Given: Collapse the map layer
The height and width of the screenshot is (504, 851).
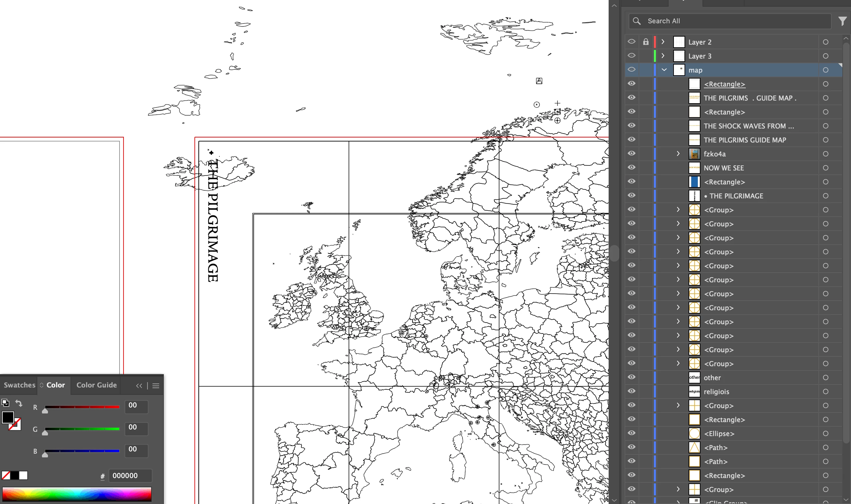Looking at the screenshot, I should pyautogui.click(x=664, y=70).
